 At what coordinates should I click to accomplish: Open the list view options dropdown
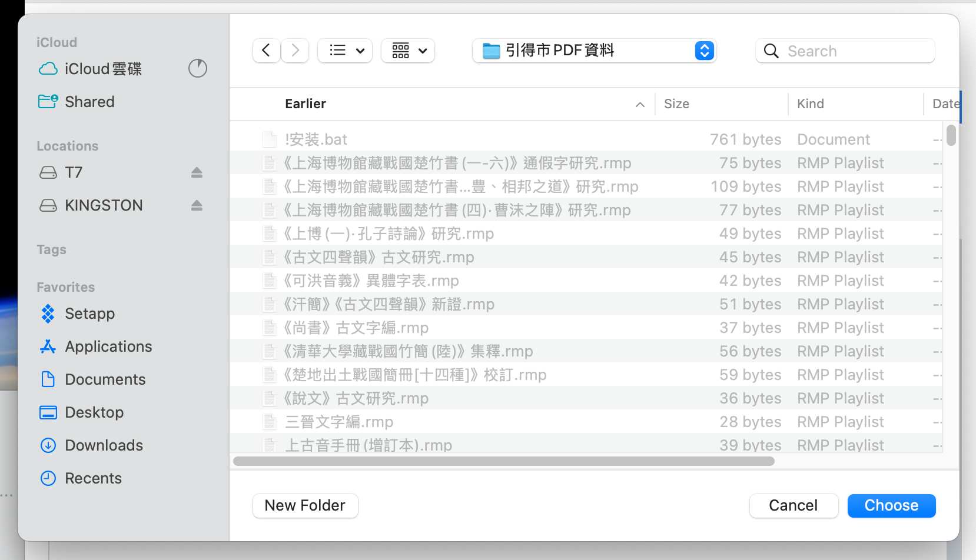coord(345,51)
